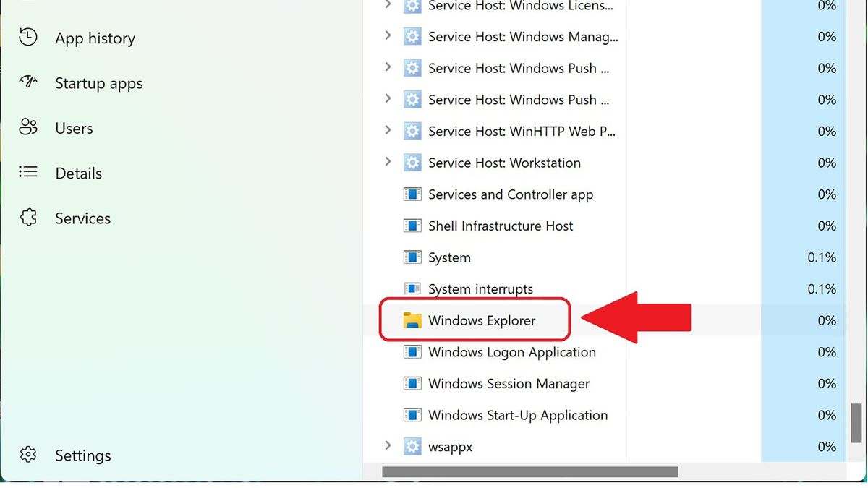The image size is (868, 488).
Task: Open Task Manager Settings via gear icon
Action: pos(28,455)
